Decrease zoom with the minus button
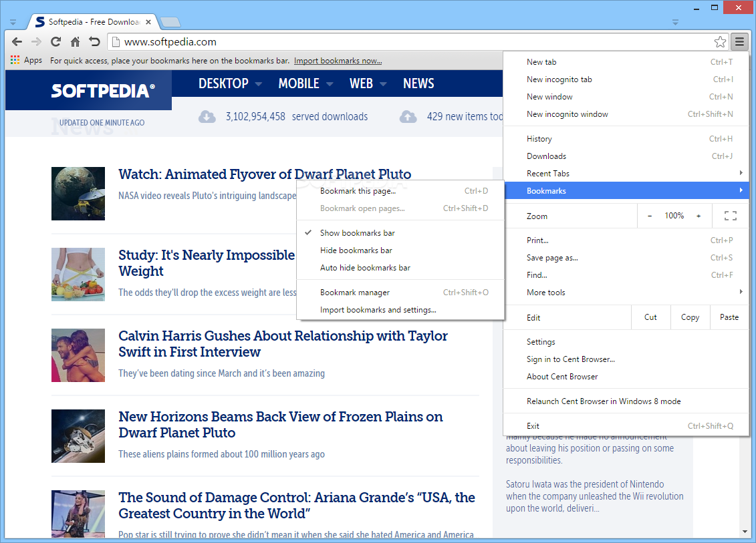This screenshot has height=543, width=756. click(x=650, y=216)
